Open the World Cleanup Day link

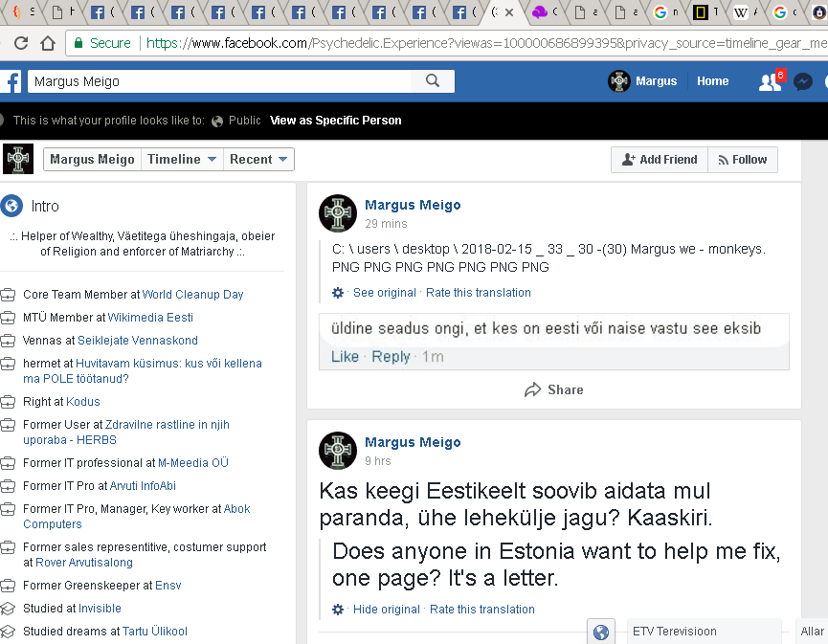click(192, 295)
